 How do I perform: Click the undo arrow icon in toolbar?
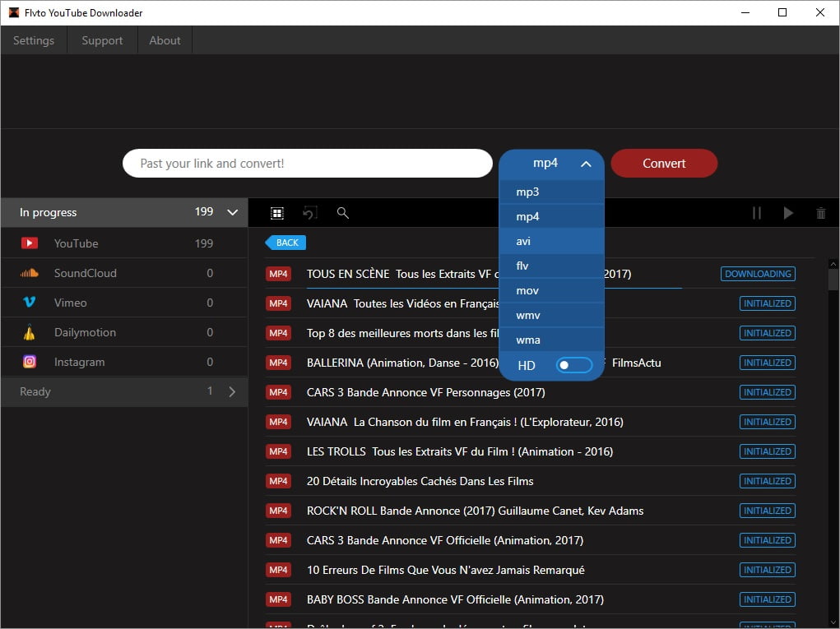(310, 213)
